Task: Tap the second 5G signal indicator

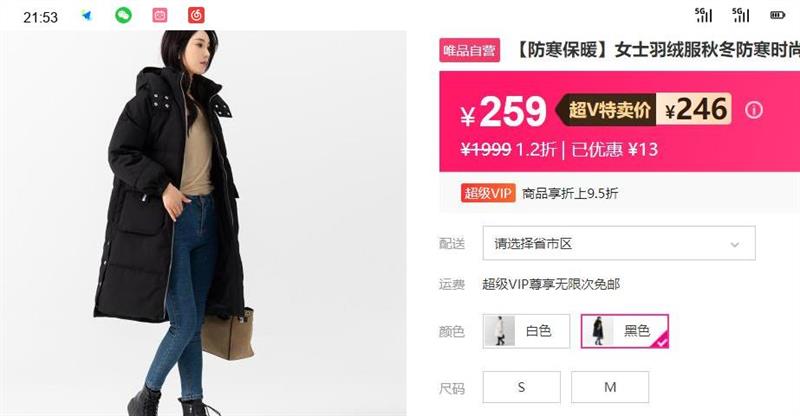Action: 741,15
